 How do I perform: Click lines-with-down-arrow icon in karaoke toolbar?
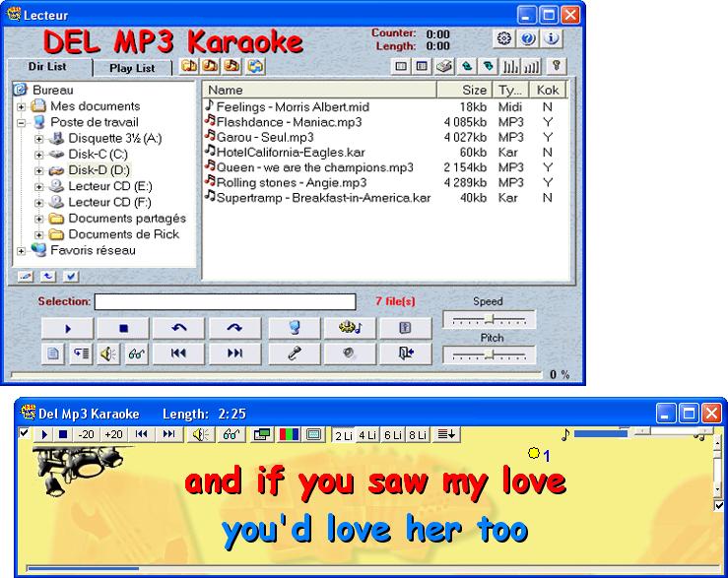tap(446, 434)
